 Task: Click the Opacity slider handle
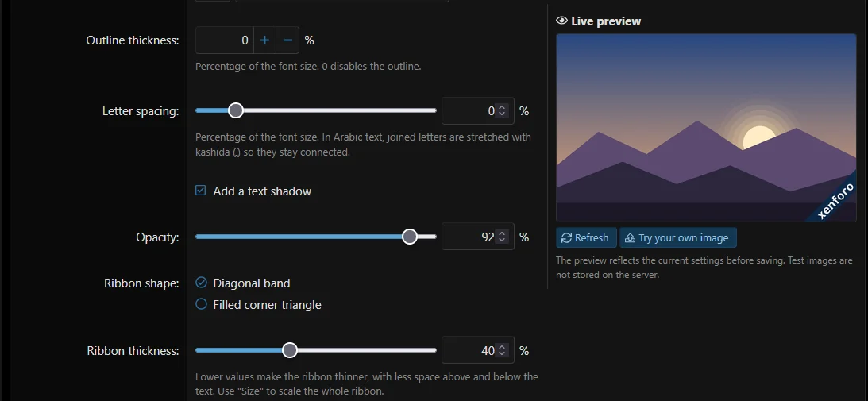tap(410, 237)
